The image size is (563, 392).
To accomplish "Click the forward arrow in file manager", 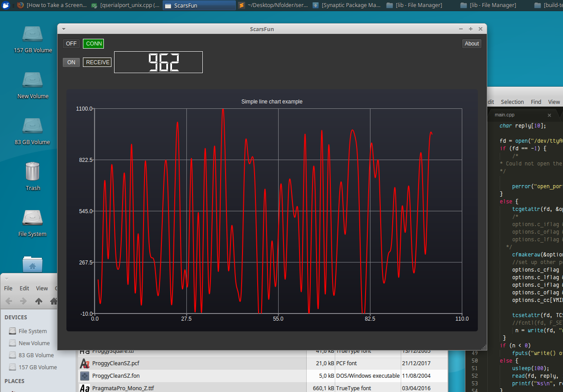I will point(23,301).
